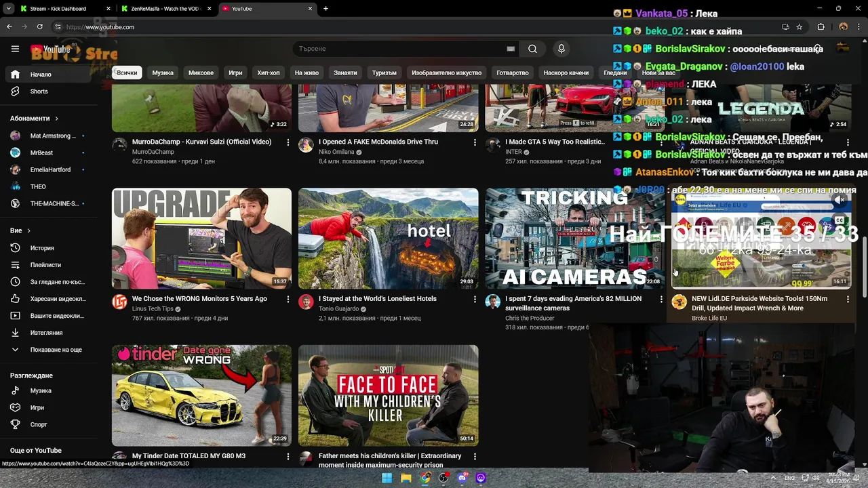The height and width of the screenshot is (488, 868).
Task: Start voice search with microphone icon
Action: pos(561,49)
